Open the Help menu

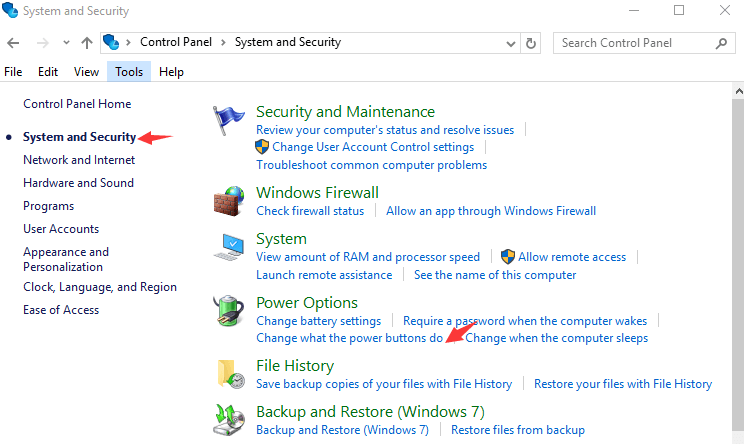coord(171,72)
